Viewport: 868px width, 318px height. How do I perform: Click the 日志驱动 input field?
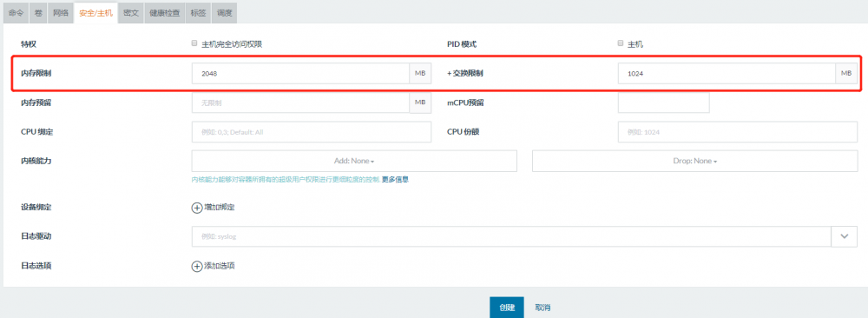(x=511, y=236)
